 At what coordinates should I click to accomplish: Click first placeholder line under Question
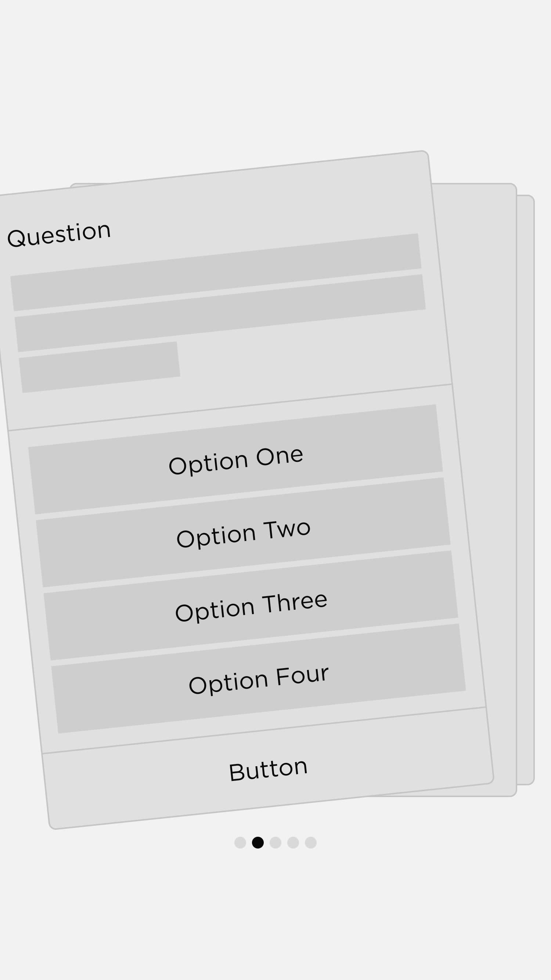pyautogui.click(x=216, y=272)
